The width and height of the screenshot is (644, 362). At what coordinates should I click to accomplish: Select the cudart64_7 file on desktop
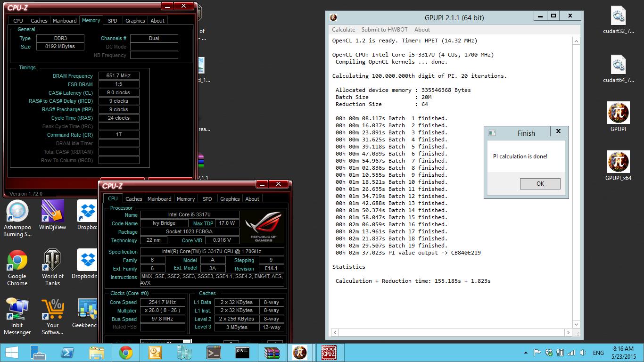coord(618,69)
